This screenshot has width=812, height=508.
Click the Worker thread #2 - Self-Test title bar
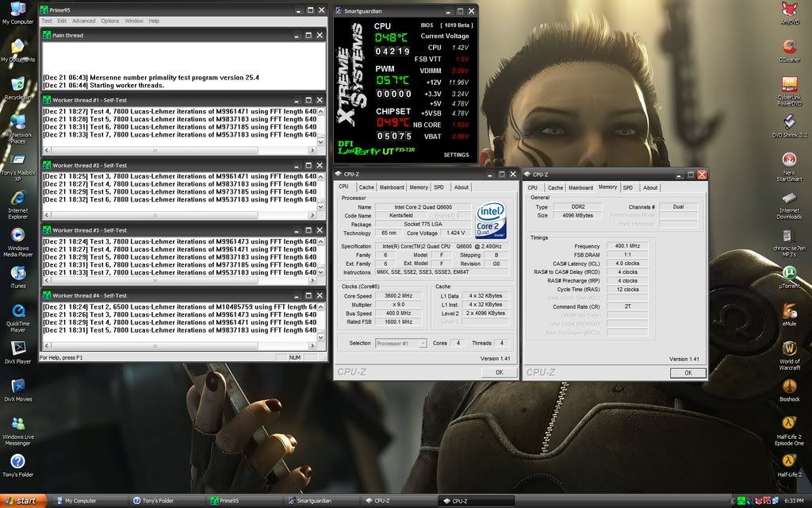(182, 165)
